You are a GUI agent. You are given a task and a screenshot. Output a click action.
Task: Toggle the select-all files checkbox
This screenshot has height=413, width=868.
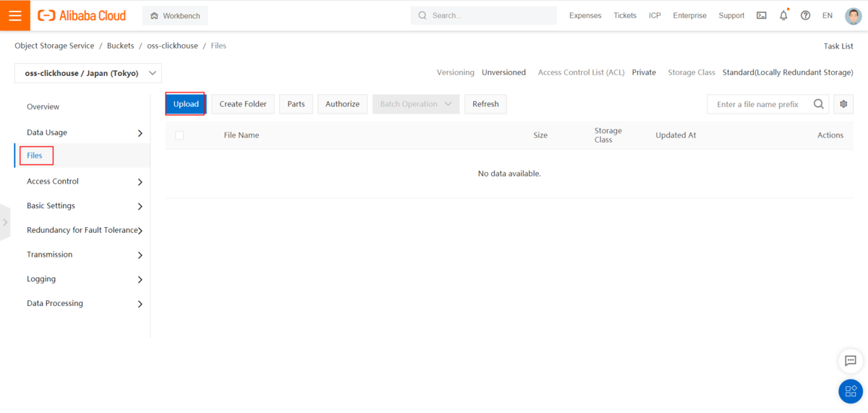tap(179, 135)
